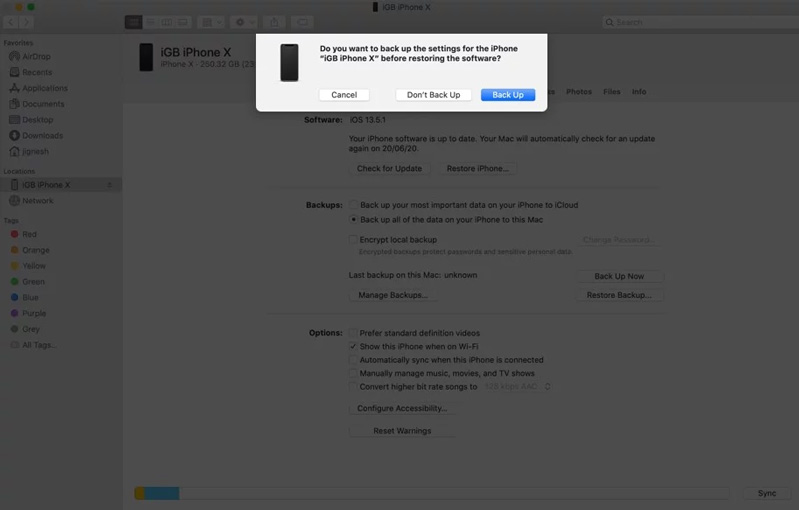This screenshot has height=510, width=799.
Task: Switch to column view in toolbar
Action: click(x=167, y=22)
